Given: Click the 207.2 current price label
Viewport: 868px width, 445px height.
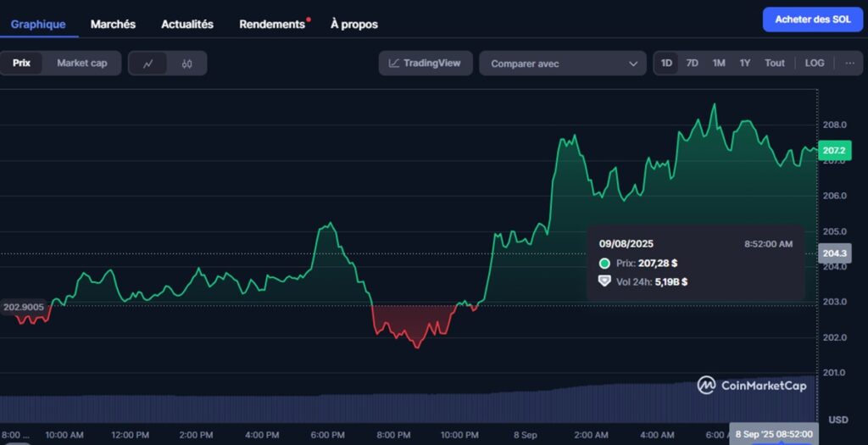Looking at the screenshot, I should (834, 151).
